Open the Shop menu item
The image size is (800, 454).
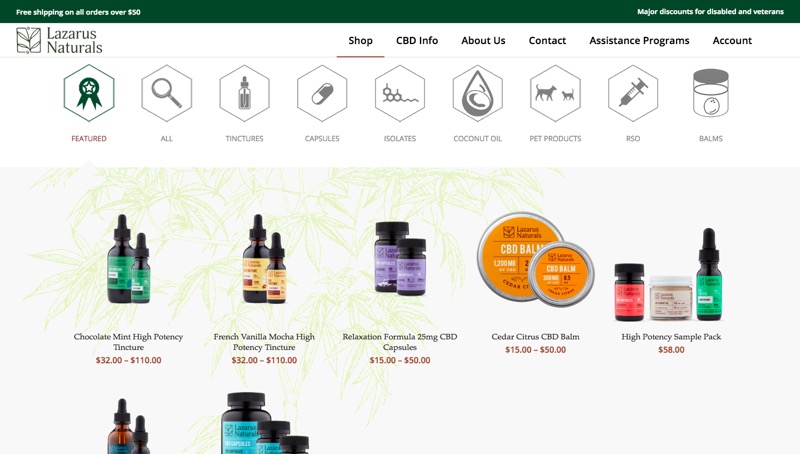tap(360, 40)
